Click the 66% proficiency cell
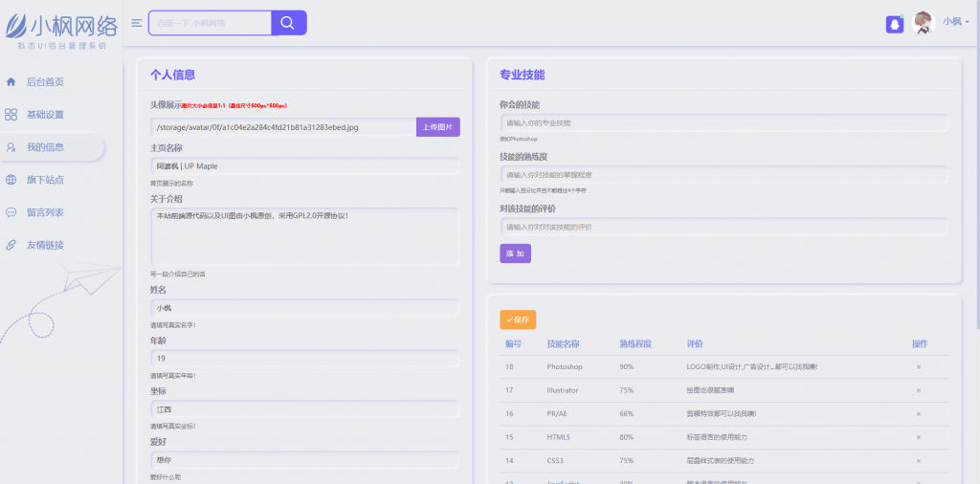Viewport: 980px width, 484px height. click(x=626, y=414)
